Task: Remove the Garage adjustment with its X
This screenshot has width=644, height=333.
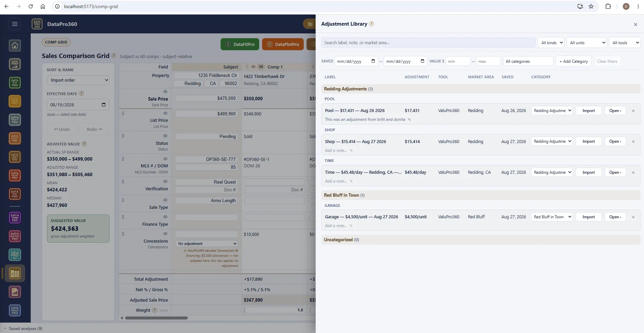Action: click(x=633, y=217)
